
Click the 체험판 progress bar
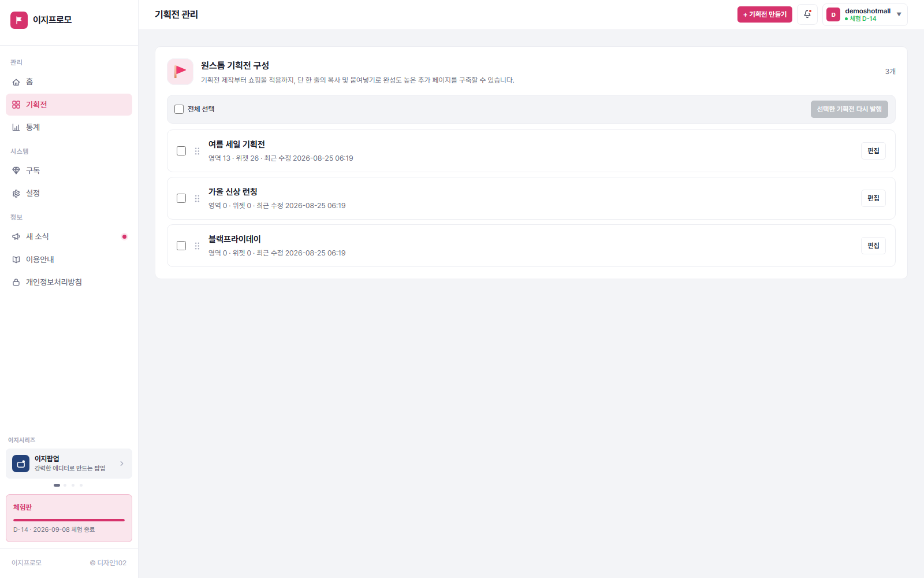(x=69, y=520)
